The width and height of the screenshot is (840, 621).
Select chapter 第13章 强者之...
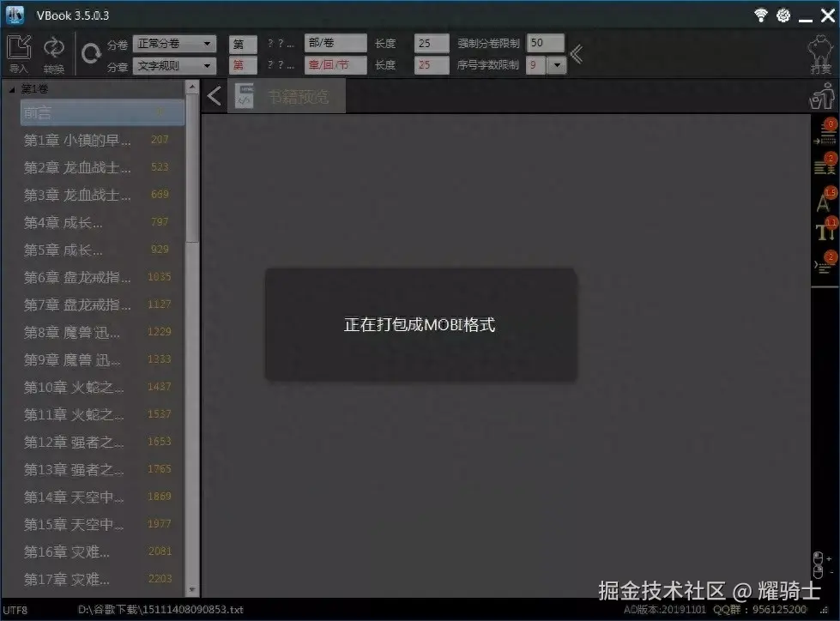pyautogui.click(x=102, y=469)
